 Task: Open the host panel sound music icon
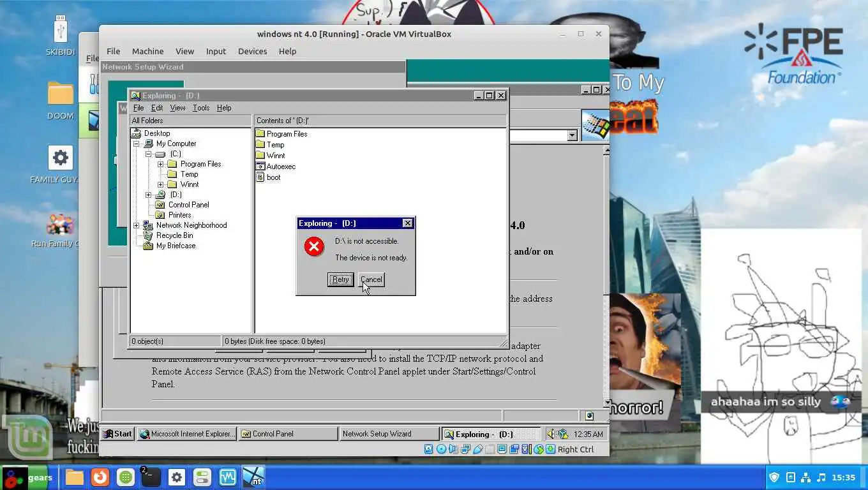click(x=821, y=477)
